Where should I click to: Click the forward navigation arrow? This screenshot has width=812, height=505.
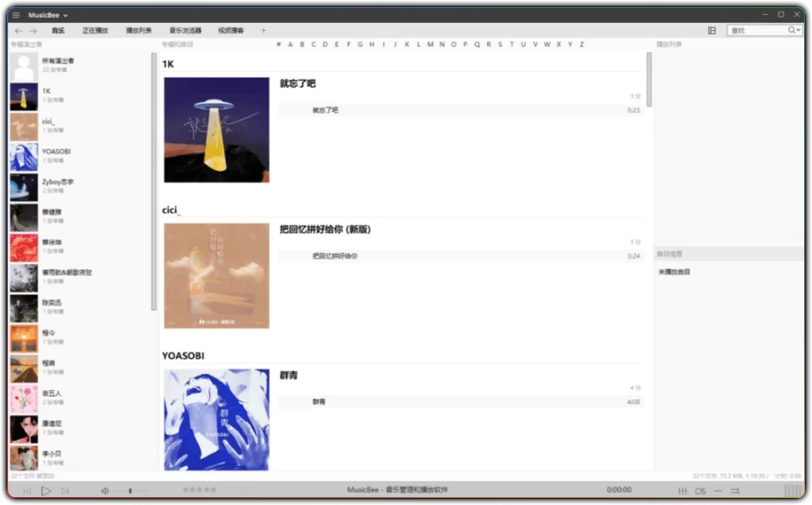[x=33, y=31]
